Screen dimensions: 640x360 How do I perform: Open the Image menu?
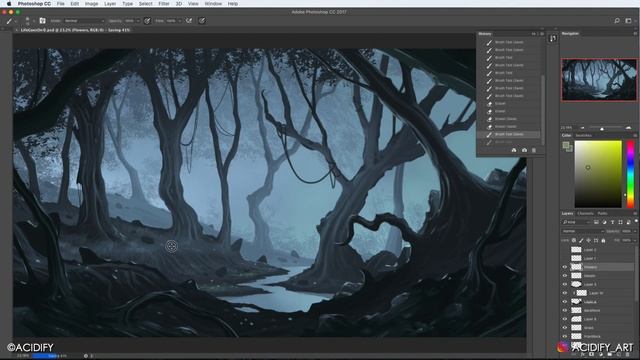coord(91,4)
